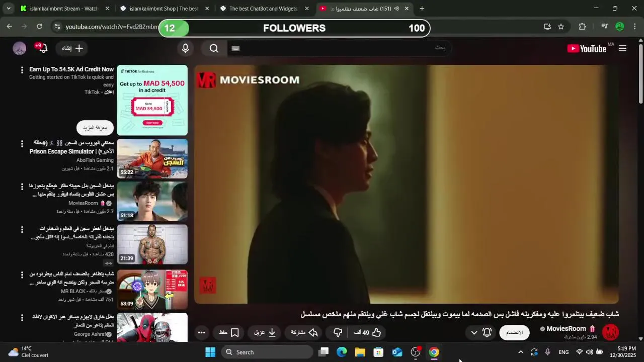644x362 pixels.
Task: Open options menu for MR BLACK video
Action: coord(22,275)
